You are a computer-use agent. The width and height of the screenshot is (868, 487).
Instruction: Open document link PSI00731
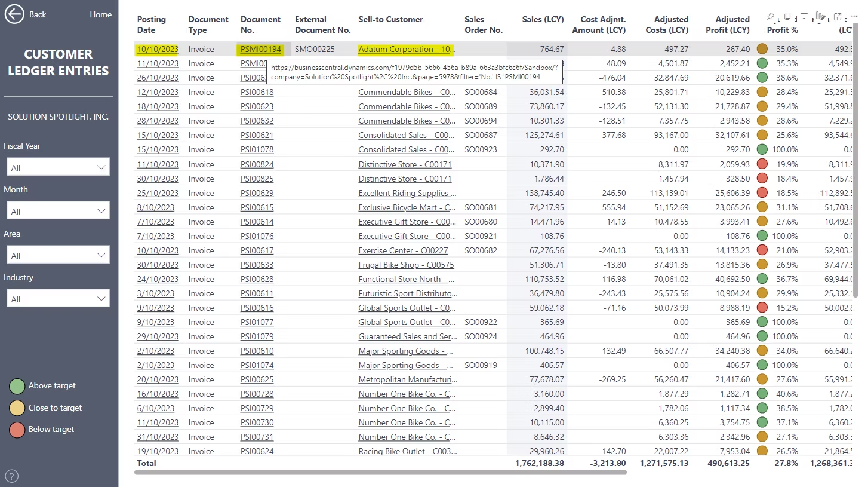(x=257, y=437)
